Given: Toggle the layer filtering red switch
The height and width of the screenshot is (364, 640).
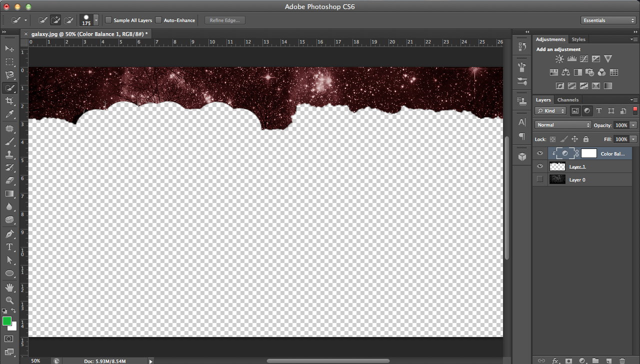Looking at the screenshot, I should click(x=635, y=110).
